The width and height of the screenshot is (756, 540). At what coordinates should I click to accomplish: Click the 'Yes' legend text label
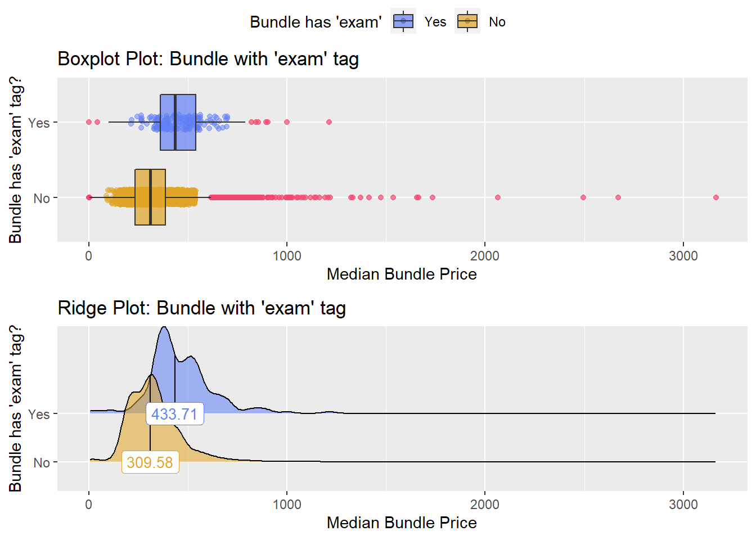435,22
